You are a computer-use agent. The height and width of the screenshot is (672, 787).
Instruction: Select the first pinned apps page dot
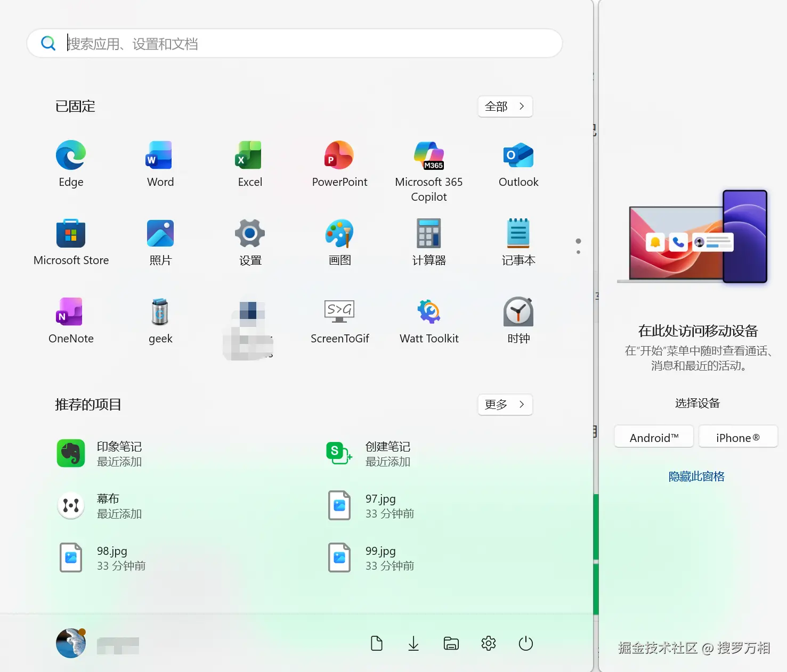578,241
